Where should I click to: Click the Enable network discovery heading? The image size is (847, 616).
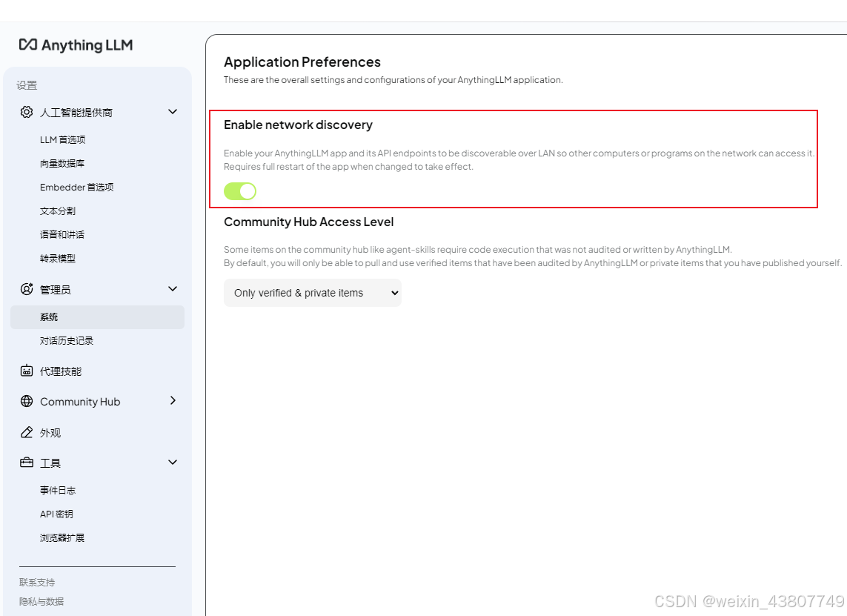click(x=298, y=125)
